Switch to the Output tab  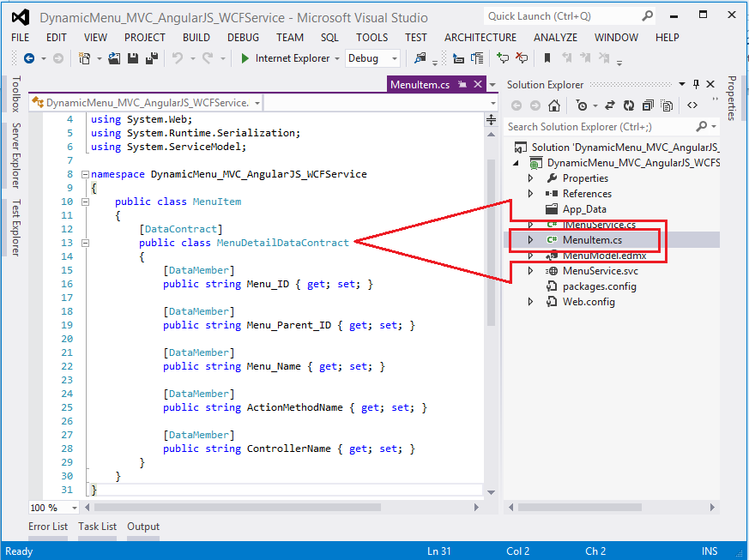(x=143, y=527)
